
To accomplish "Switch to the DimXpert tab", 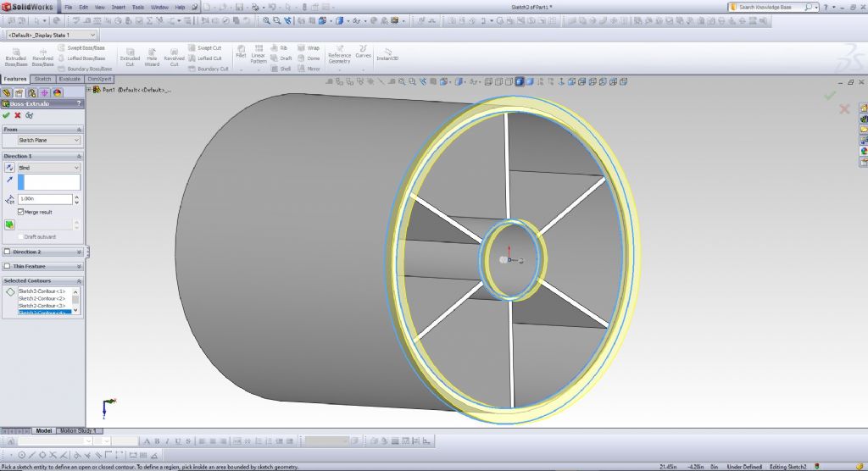I will (x=100, y=79).
